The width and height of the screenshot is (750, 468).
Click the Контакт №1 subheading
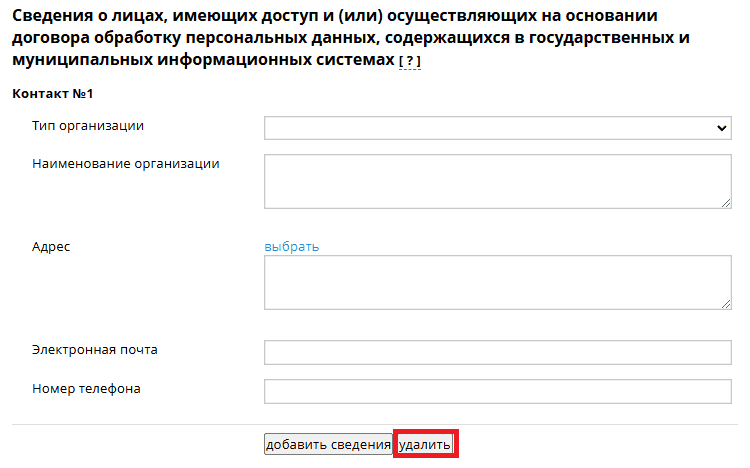click(52, 94)
